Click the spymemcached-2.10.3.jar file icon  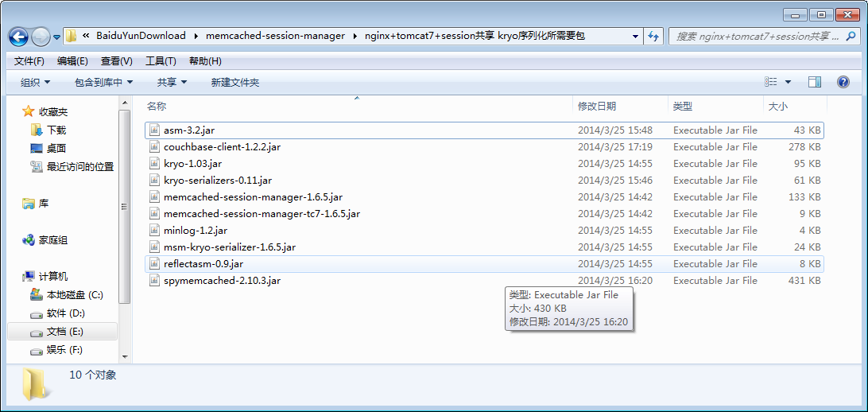point(154,280)
